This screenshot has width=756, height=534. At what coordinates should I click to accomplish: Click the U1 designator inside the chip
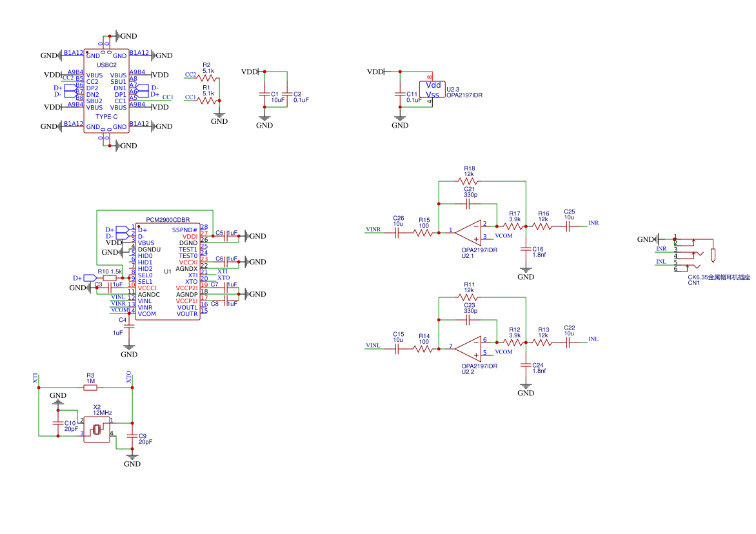167,272
